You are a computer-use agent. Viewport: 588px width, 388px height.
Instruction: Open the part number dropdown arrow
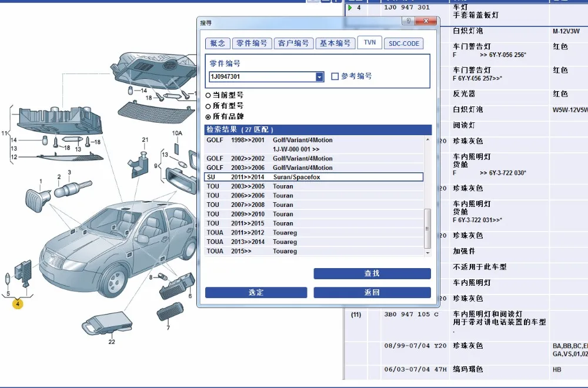[x=319, y=77]
